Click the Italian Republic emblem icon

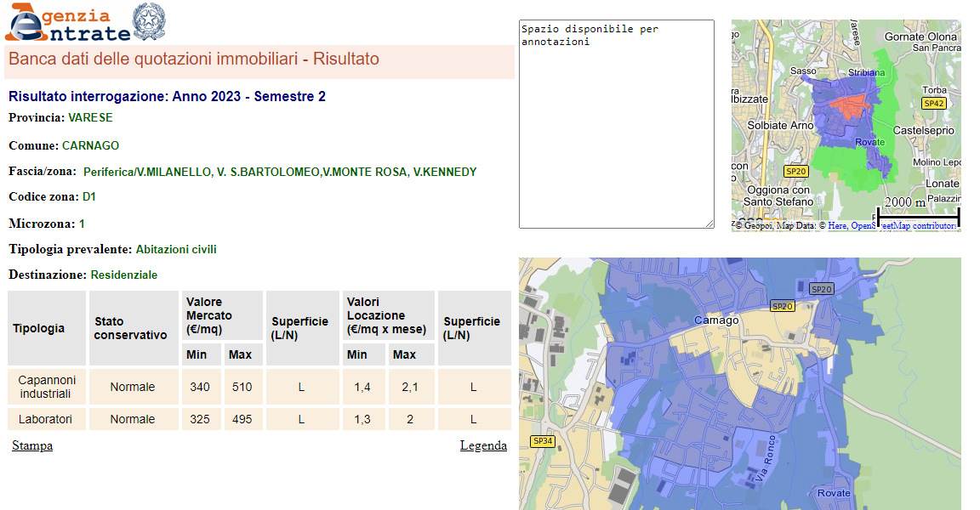(x=149, y=22)
